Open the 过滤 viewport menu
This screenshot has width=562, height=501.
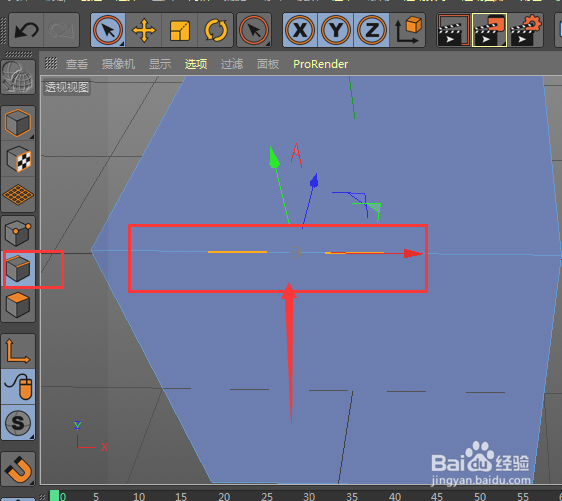232,64
